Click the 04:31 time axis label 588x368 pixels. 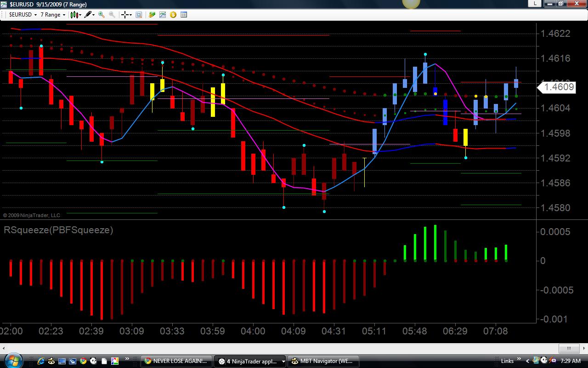[x=334, y=331]
